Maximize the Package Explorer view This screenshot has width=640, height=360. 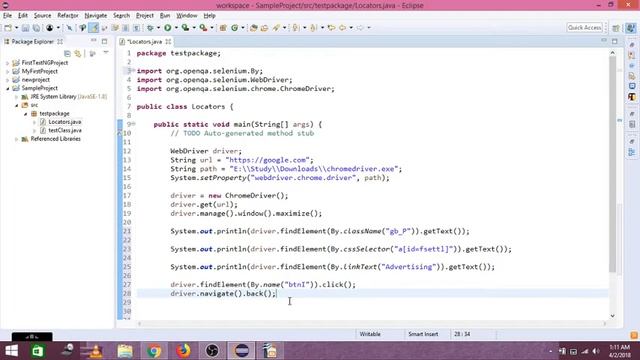[x=104, y=41]
